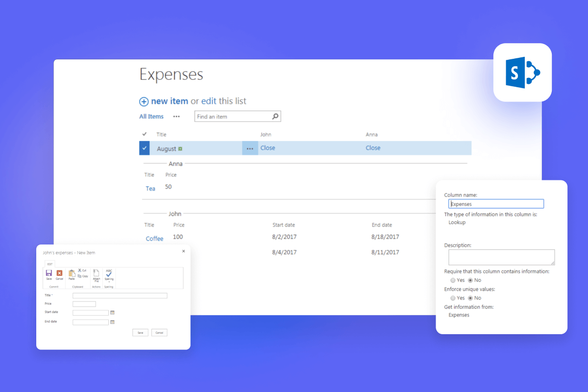Switch to the EDIT ribbon tab
The width and height of the screenshot is (588, 392).
[49, 264]
